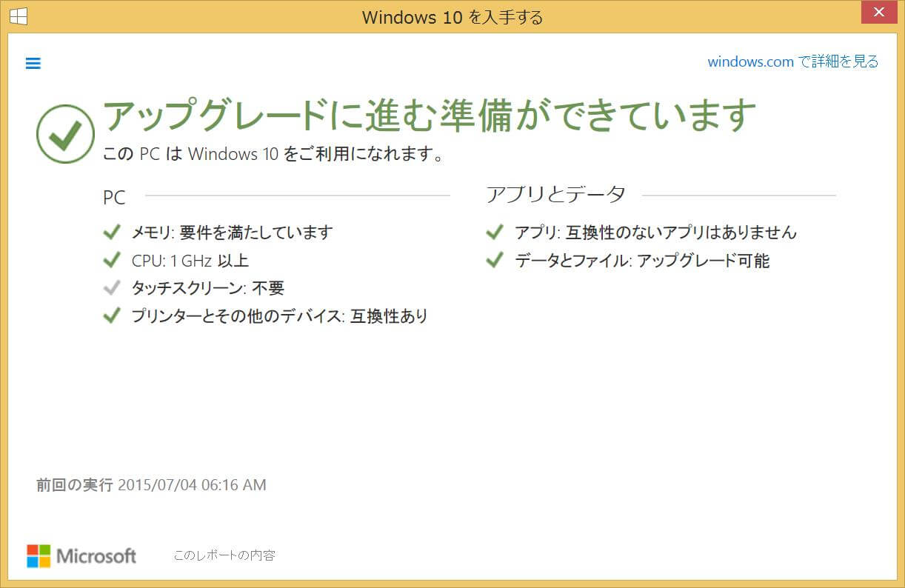Click the windows.com で詳細を見る link
Image resolution: width=905 pixels, height=588 pixels.
tap(793, 61)
